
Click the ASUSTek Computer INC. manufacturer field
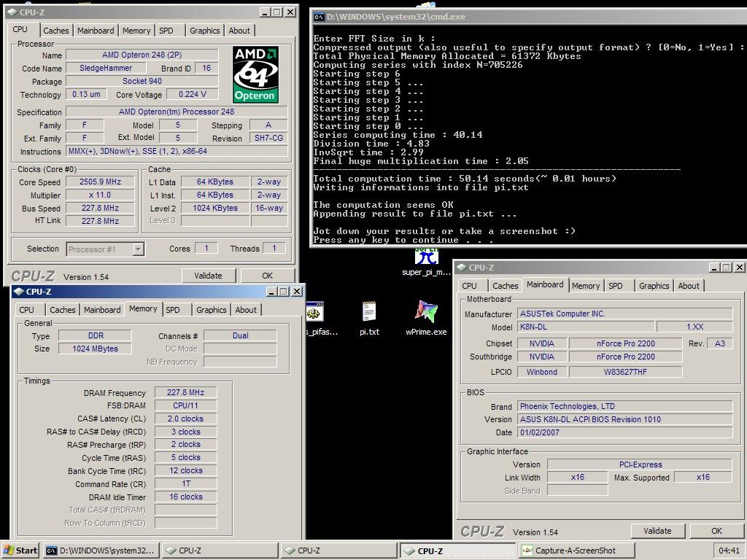click(625, 314)
